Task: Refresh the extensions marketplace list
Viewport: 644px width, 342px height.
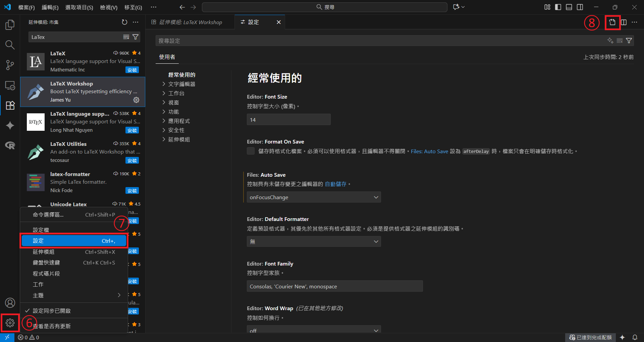Action: click(x=124, y=22)
